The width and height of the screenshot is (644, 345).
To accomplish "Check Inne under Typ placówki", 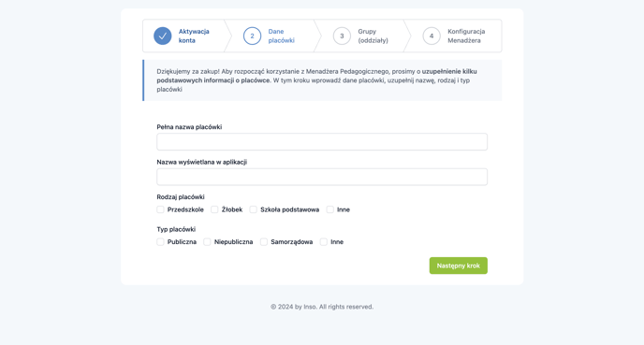I will pyautogui.click(x=324, y=242).
